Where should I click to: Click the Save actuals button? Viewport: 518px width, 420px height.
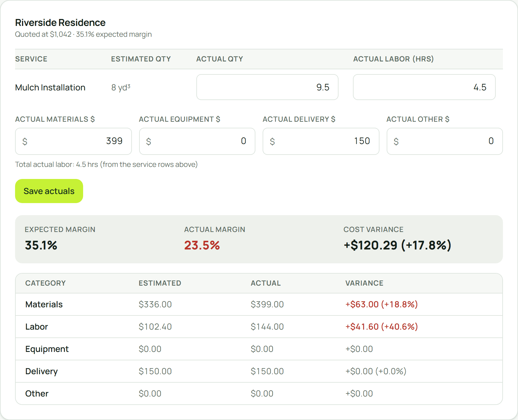point(49,191)
